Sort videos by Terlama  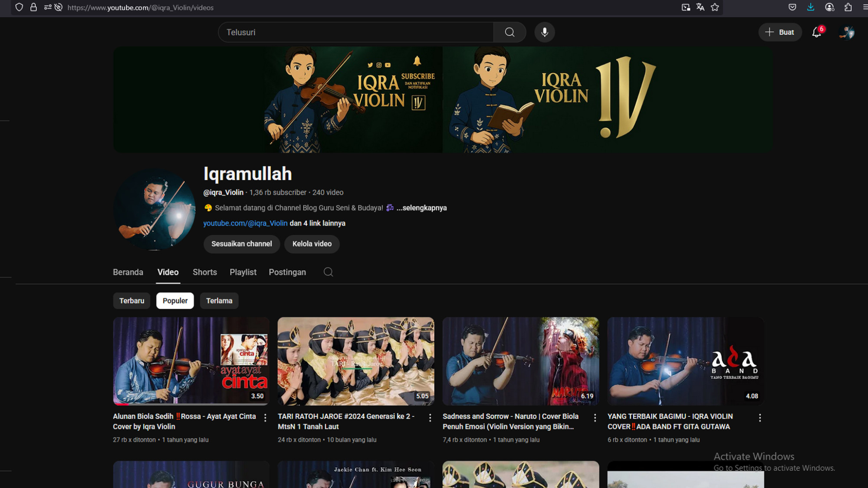tap(219, 301)
